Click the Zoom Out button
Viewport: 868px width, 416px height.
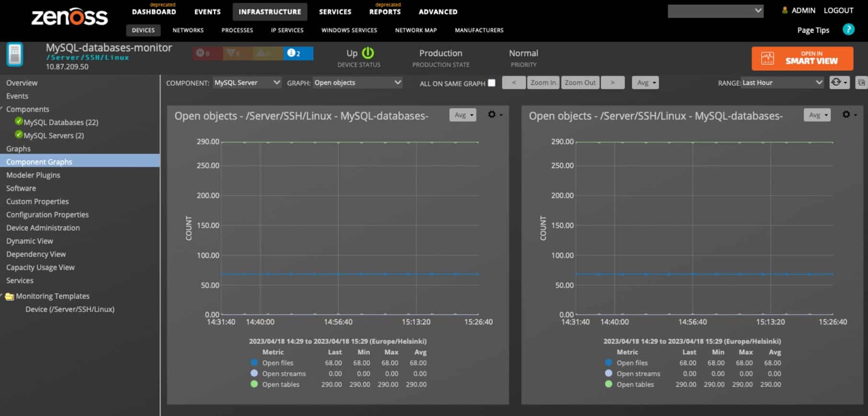[x=580, y=82]
